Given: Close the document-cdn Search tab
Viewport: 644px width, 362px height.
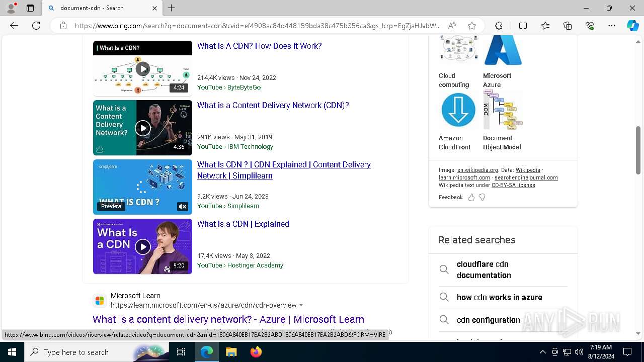Looking at the screenshot, I should click(154, 8).
